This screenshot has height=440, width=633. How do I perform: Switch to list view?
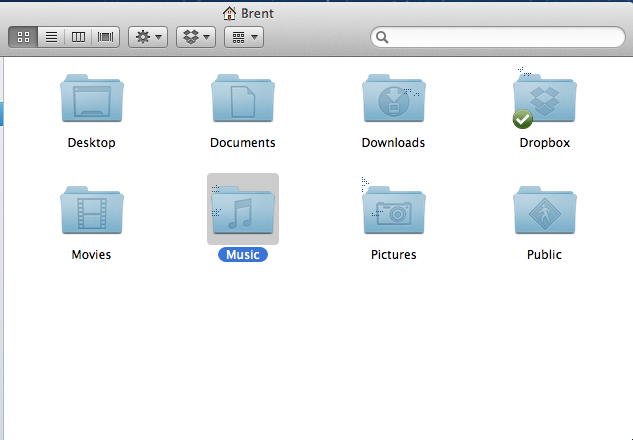point(51,37)
